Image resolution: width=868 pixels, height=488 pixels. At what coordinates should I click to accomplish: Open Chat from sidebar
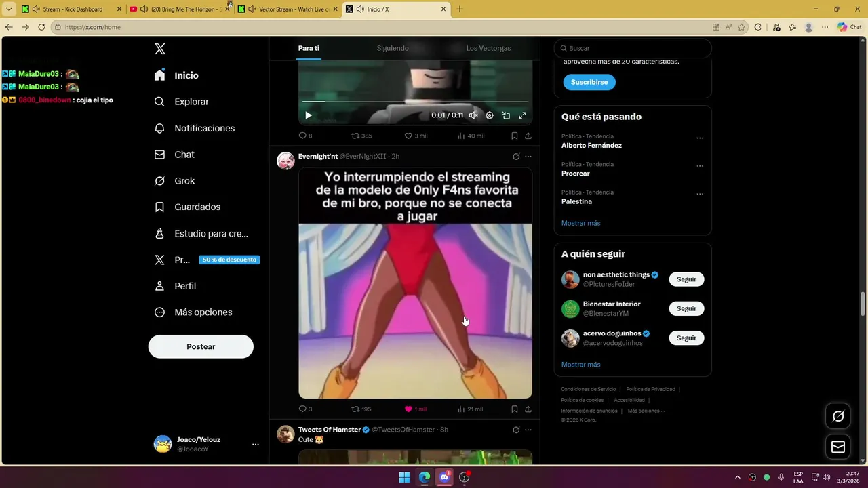pos(174,155)
